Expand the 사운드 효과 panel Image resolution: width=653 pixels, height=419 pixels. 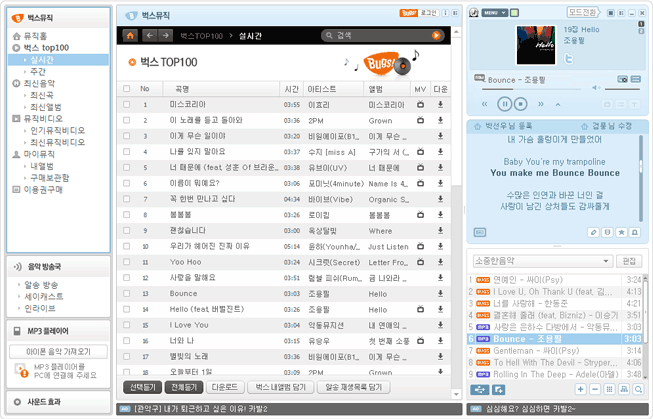pos(58,402)
